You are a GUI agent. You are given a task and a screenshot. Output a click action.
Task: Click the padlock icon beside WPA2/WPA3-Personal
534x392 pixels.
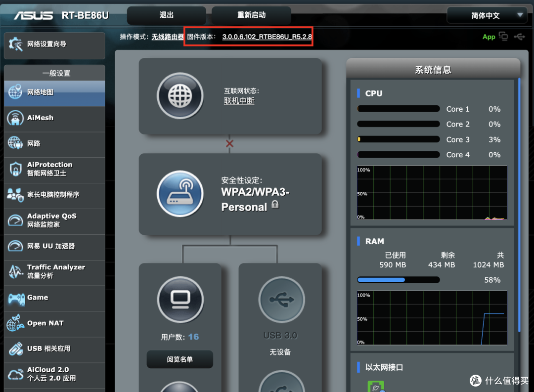click(275, 204)
